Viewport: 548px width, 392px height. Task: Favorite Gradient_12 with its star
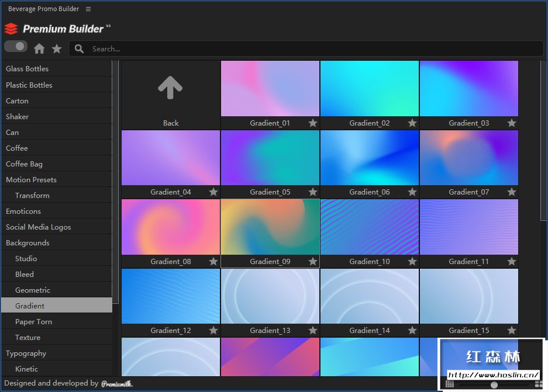click(x=213, y=330)
